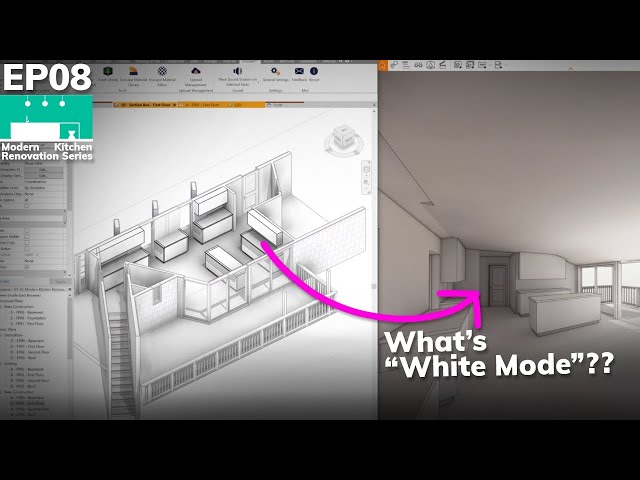640x480 pixels.
Task: Click the batch render icon in Enscape
Action: [x=470, y=65]
